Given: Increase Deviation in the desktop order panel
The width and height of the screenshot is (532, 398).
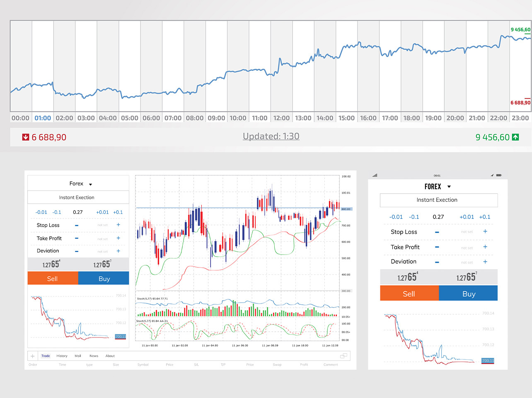Looking at the screenshot, I should click(118, 251).
